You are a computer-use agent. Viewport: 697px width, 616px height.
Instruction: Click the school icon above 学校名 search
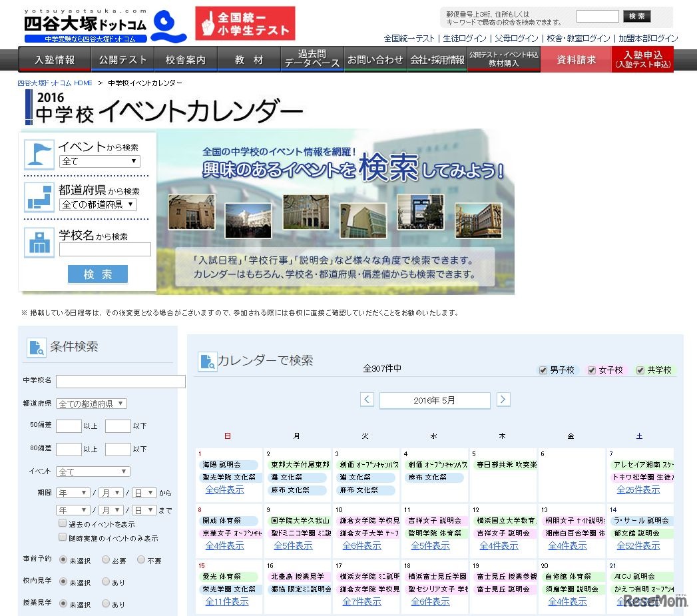click(x=39, y=240)
